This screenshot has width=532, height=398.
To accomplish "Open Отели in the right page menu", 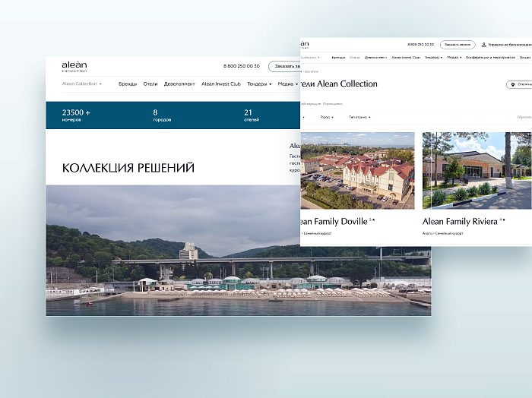I will (355, 58).
